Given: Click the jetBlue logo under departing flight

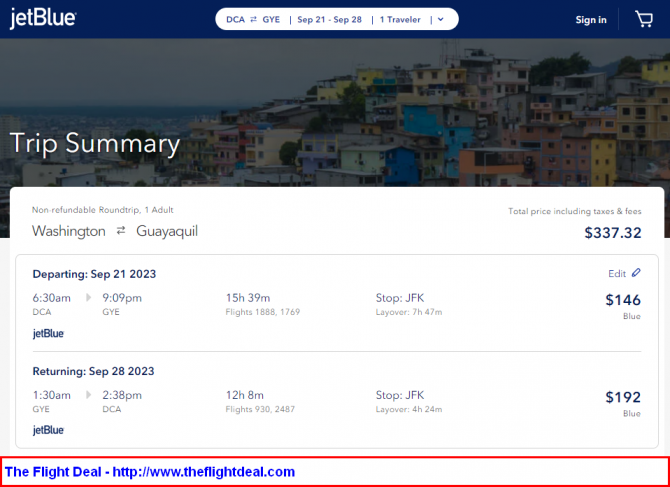Looking at the screenshot, I should point(48,334).
